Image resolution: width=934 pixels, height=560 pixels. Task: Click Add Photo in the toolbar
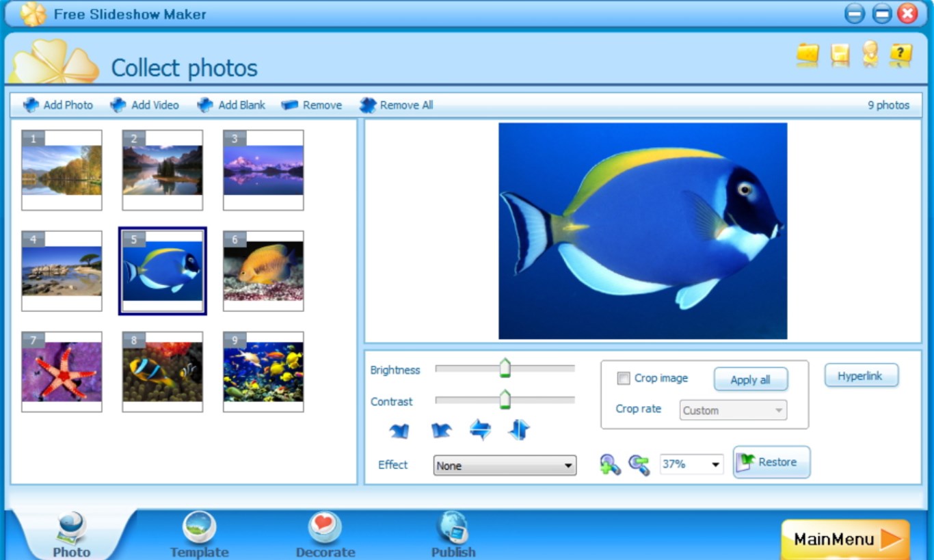click(58, 105)
